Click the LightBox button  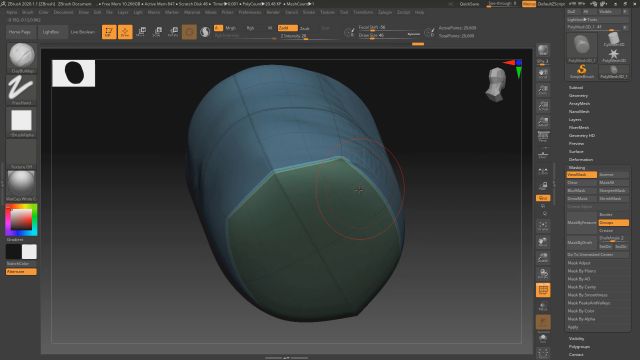51,32
